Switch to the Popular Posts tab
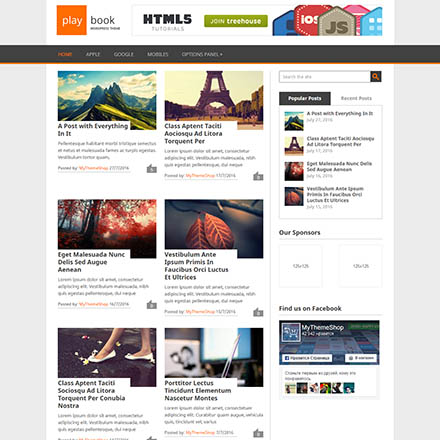The height and width of the screenshot is (440, 440). pyautogui.click(x=305, y=98)
